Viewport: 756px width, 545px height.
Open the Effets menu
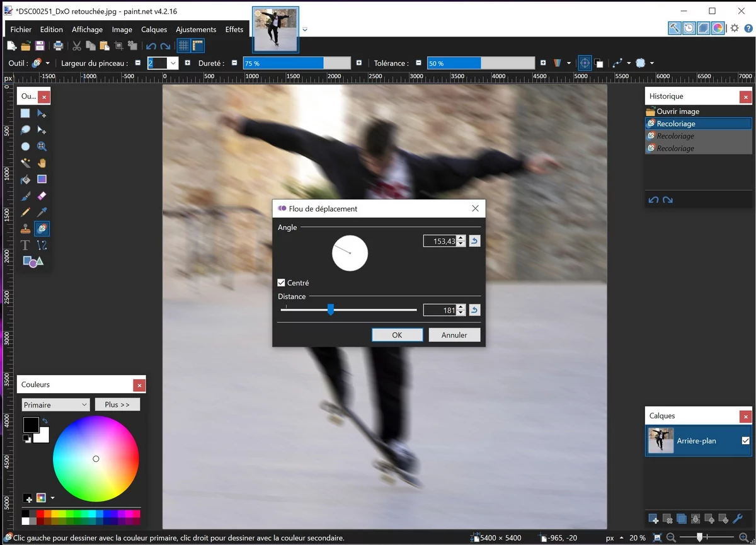click(234, 30)
